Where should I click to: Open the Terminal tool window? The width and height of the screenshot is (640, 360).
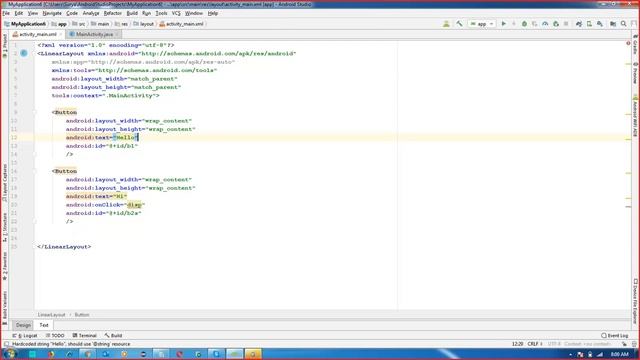click(84, 336)
